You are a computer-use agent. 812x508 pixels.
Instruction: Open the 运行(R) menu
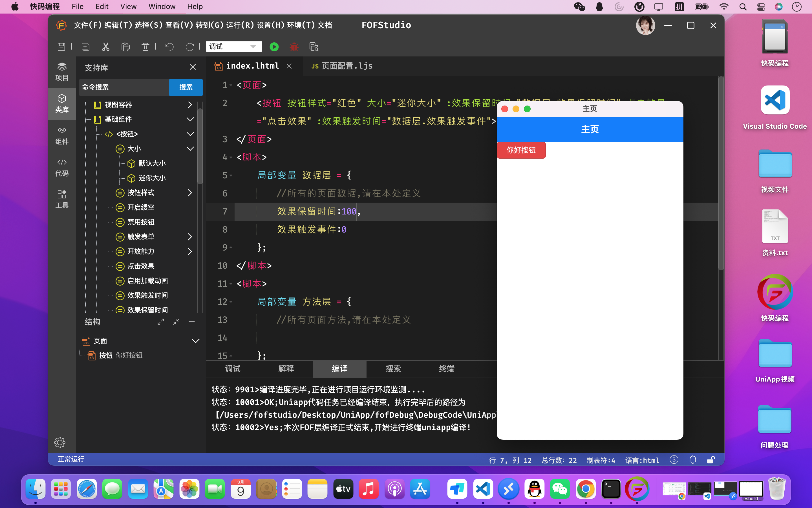(x=240, y=25)
